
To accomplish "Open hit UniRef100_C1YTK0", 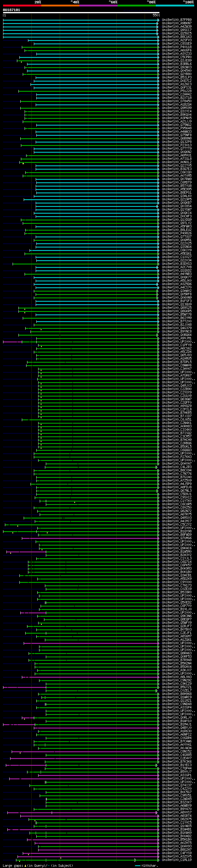I will point(177,501).
